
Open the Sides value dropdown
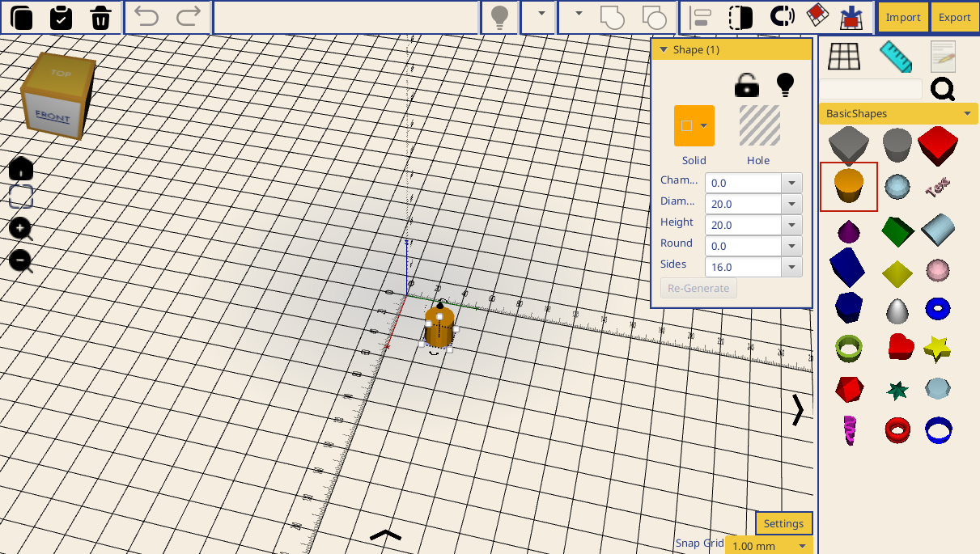tap(792, 267)
